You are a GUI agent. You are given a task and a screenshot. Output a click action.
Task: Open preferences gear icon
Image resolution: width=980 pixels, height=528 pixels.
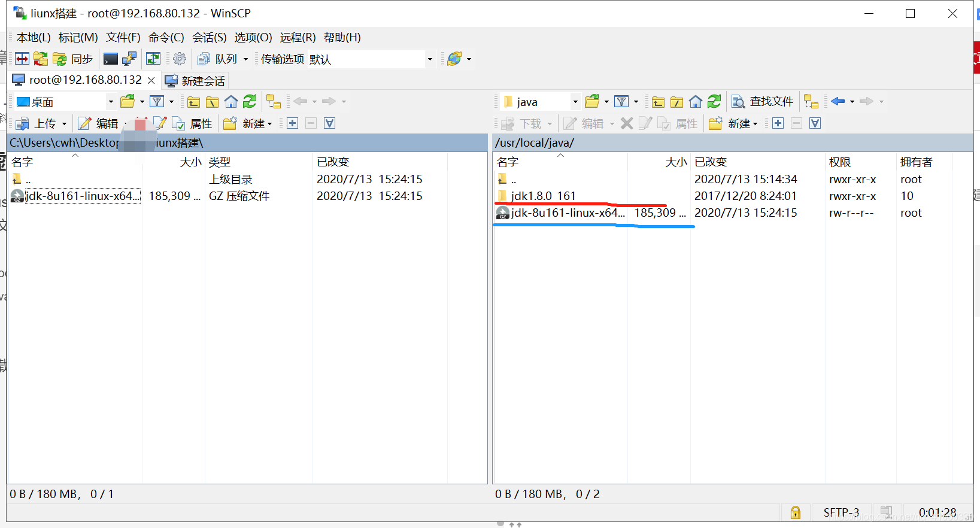(x=180, y=59)
